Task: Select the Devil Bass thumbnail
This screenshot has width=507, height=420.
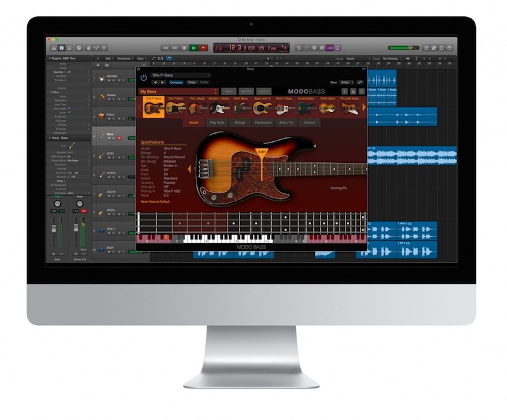Action: pos(241,108)
